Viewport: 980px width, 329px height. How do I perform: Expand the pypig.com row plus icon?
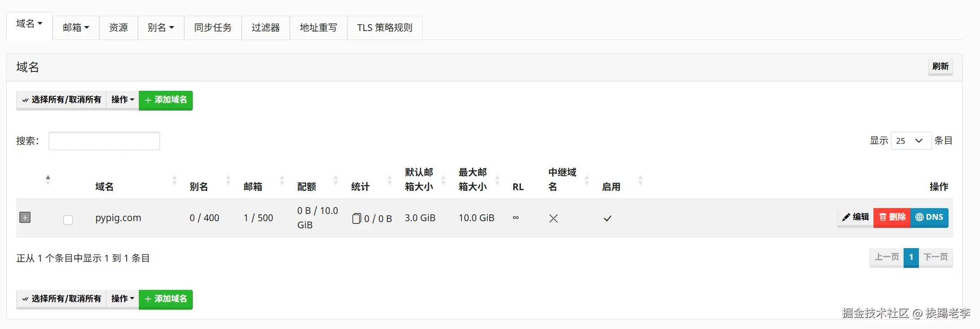(25, 218)
